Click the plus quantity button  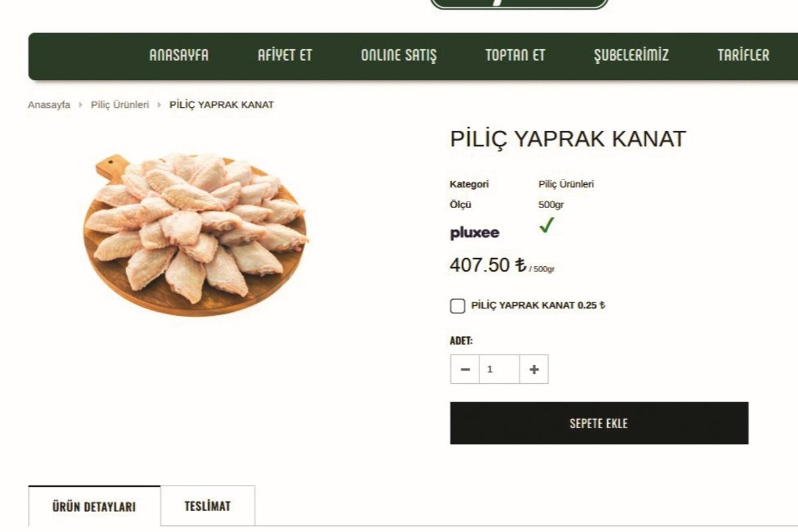coord(534,369)
